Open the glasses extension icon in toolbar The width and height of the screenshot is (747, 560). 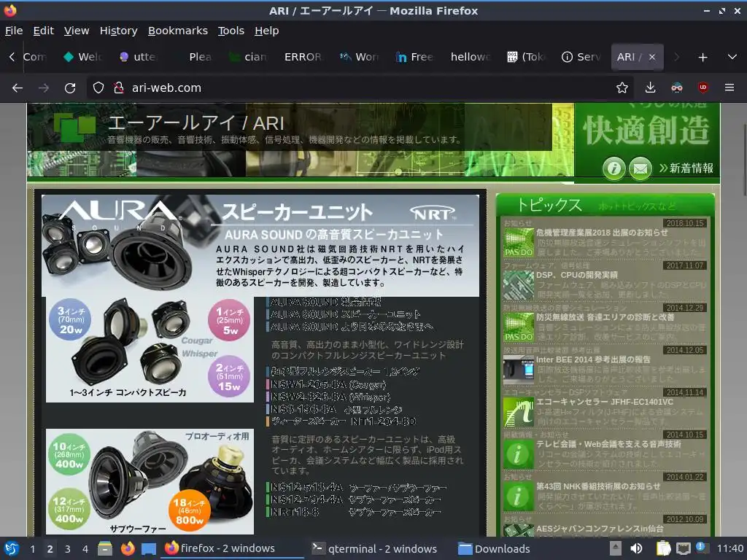point(676,87)
